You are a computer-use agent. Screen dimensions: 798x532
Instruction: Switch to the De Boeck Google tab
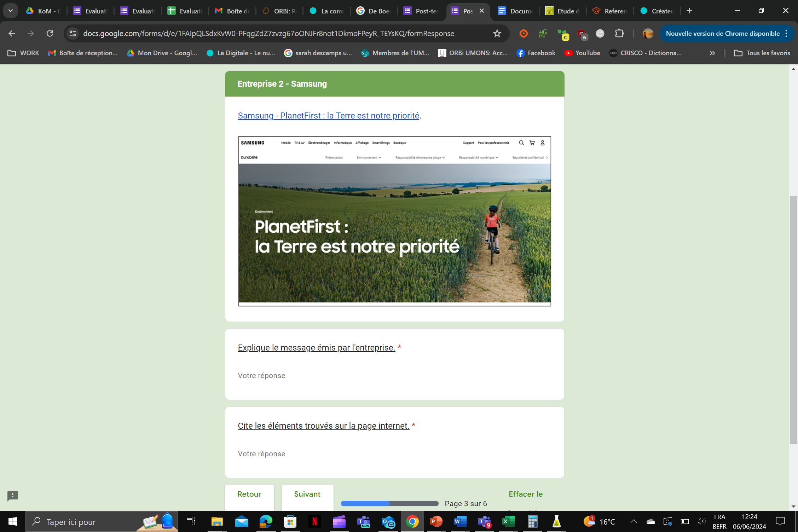374,11
